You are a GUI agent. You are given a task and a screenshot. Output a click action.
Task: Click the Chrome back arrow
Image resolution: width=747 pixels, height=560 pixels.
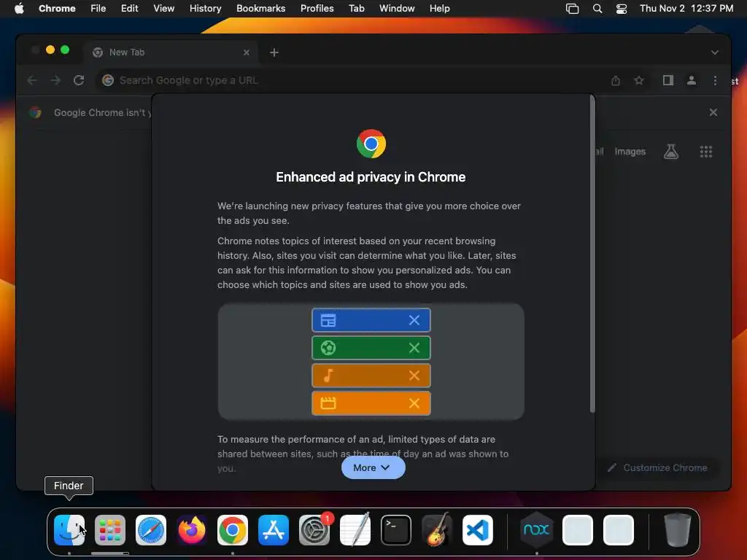tap(32, 80)
